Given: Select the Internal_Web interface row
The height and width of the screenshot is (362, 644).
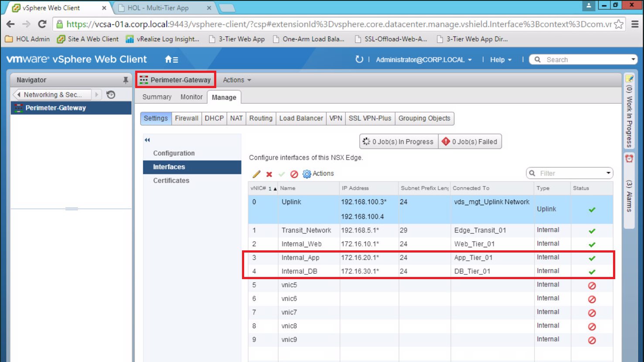Looking at the screenshot, I should click(430, 244).
